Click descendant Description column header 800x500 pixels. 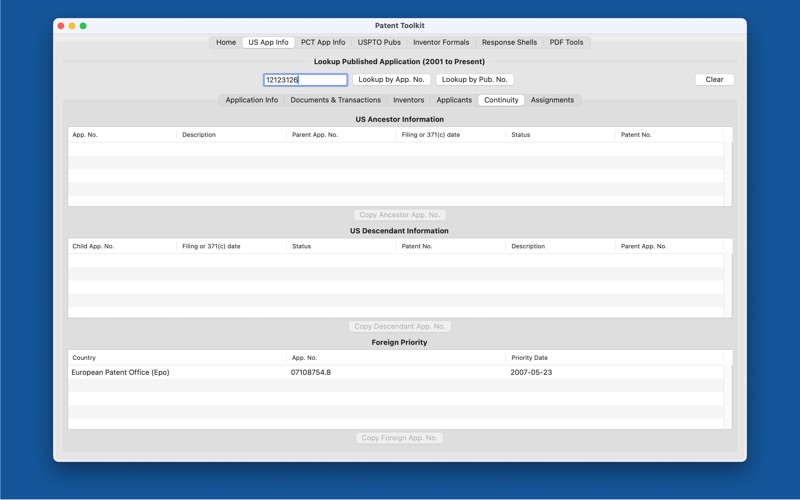(561, 246)
